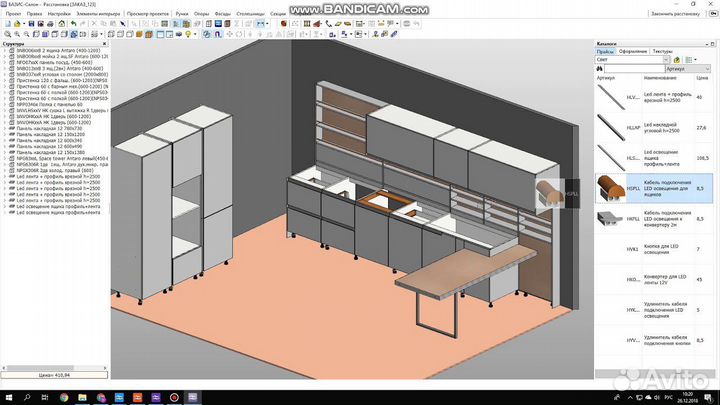Image resolution: width=720 pixels, height=405 pixels.
Task: Switch to the 'Текстуры' catalog tab
Action: [662, 50]
